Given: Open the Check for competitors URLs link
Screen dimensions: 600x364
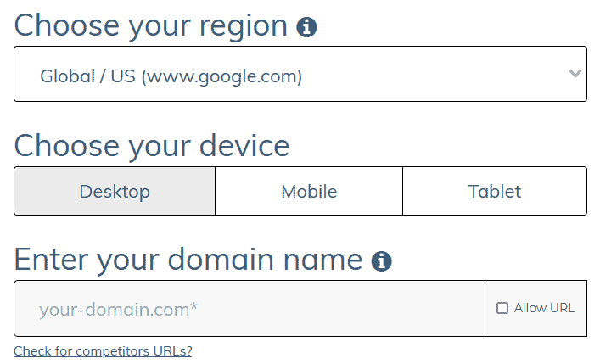Looking at the screenshot, I should [103, 351].
